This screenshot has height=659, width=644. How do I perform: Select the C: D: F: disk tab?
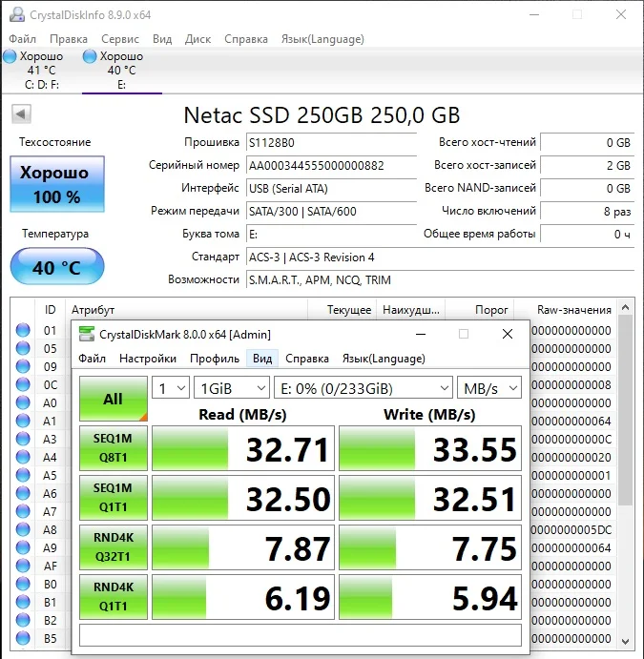tap(41, 71)
